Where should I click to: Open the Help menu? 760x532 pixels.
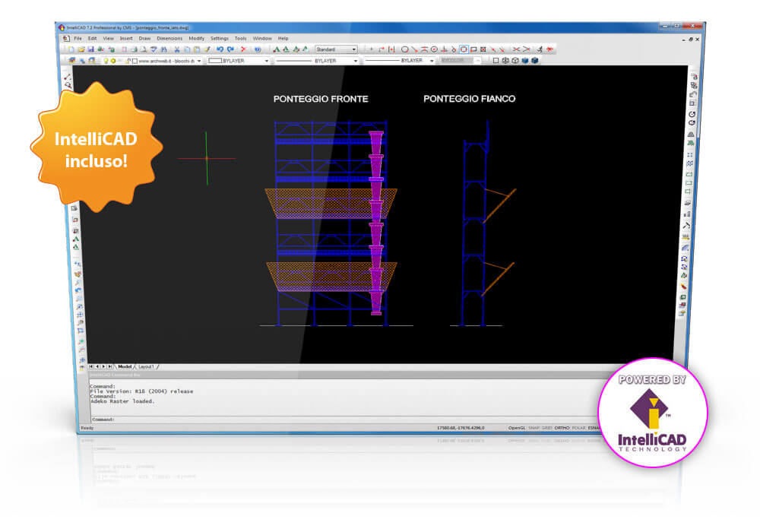pos(283,38)
